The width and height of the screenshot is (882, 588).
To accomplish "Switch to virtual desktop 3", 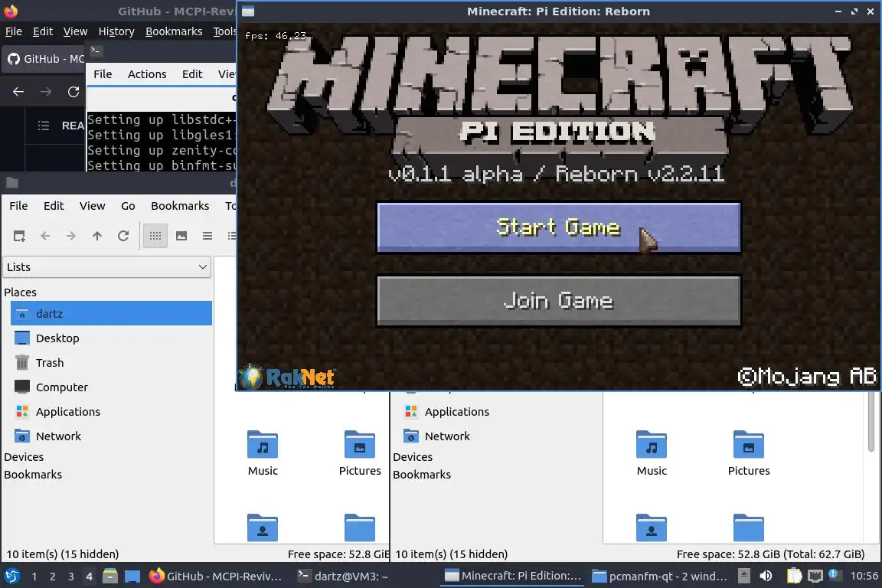I will pos(71,577).
